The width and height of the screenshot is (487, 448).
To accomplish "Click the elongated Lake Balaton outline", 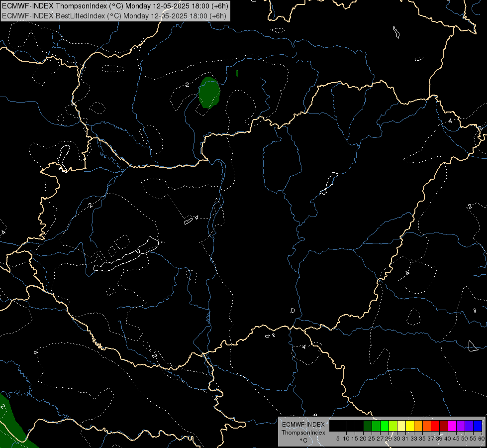I will coord(126,254).
